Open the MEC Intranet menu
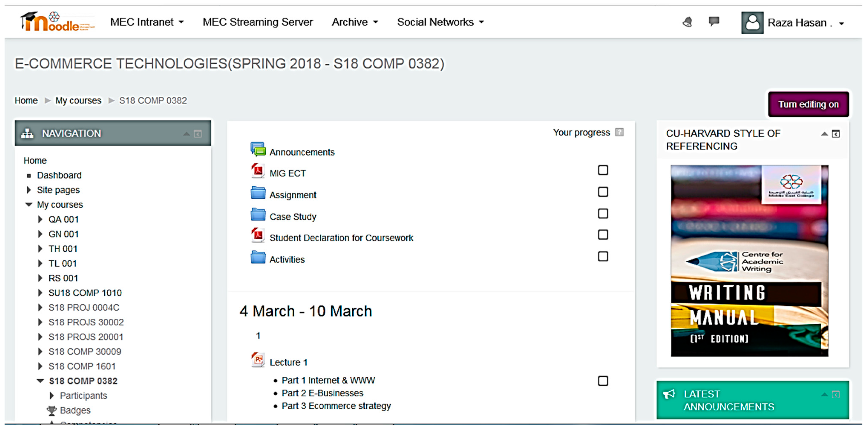This screenshot has width=868, height=431. [147, 22]
